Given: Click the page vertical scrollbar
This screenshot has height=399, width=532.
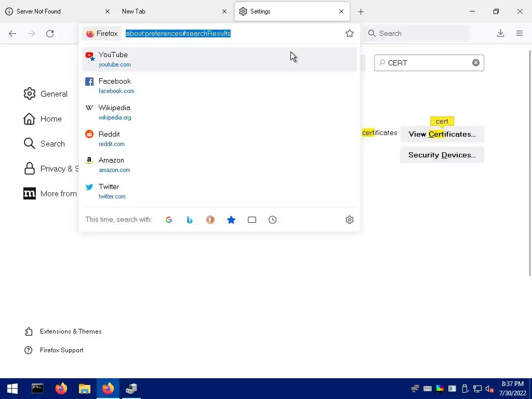Looking at the screenshot, I should pos(529,163).
